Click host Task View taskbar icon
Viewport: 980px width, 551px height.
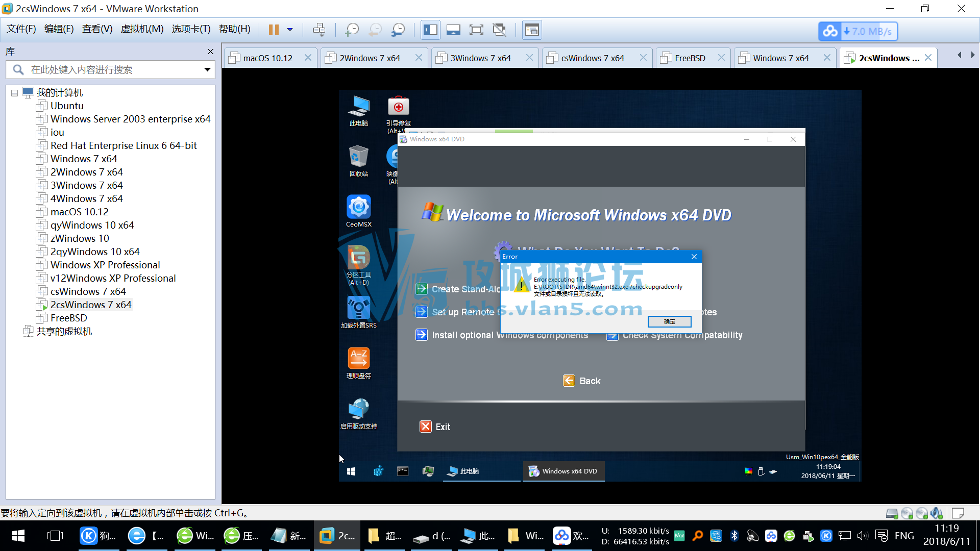pos(55,536)
